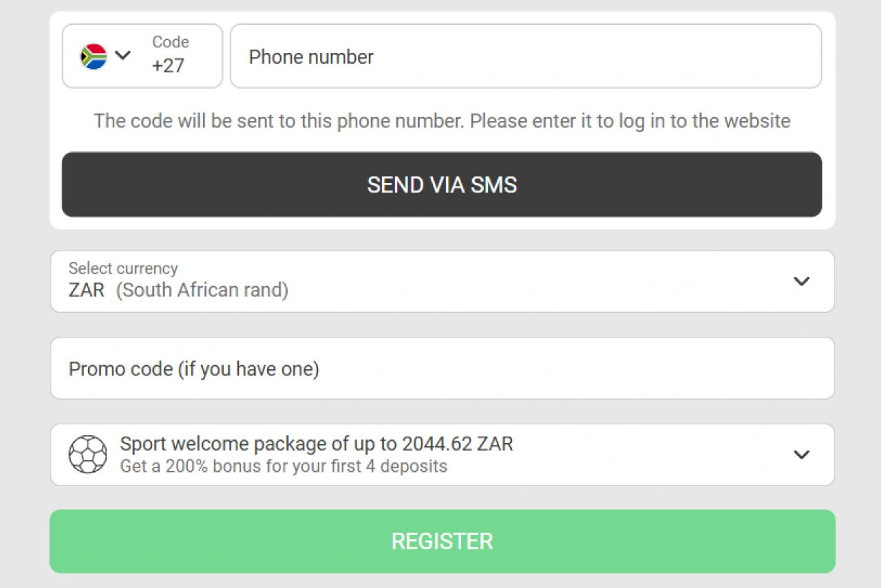
Task: Select the football icon next to welcome package
Action: pyautogui.click(x=88, y=454)
